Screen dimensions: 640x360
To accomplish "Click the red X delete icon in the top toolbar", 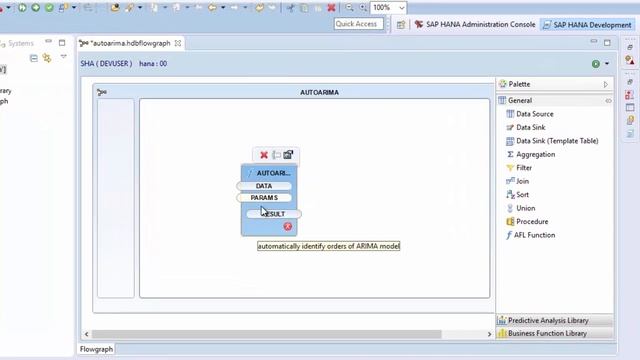I will click(331, 7).
